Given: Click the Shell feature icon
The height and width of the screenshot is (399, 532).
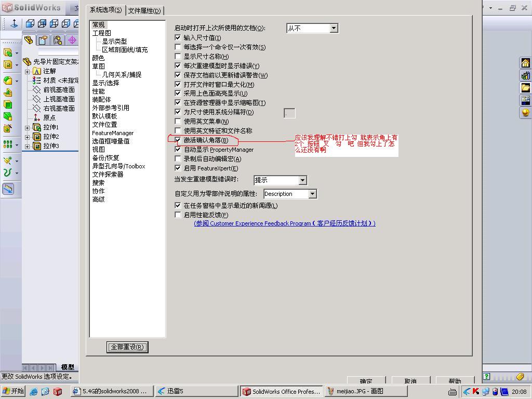Looking at the screenshot, I should (x=8, y=104).
